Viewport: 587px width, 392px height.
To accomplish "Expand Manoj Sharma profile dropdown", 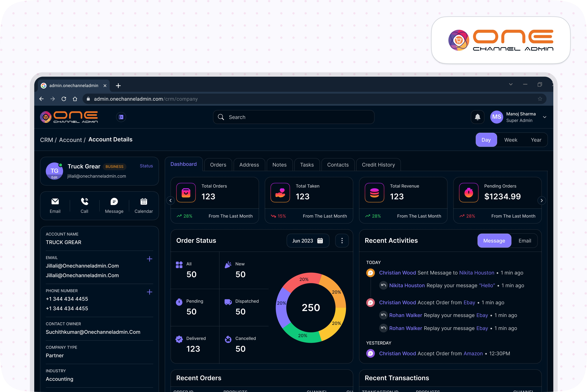I will [544, 117].
